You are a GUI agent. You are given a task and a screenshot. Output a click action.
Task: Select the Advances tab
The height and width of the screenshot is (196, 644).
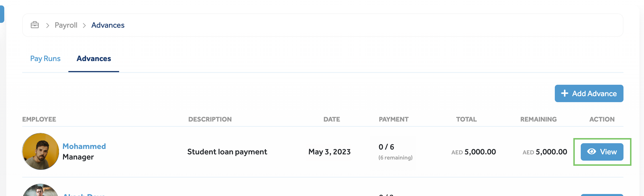[94, 58]
